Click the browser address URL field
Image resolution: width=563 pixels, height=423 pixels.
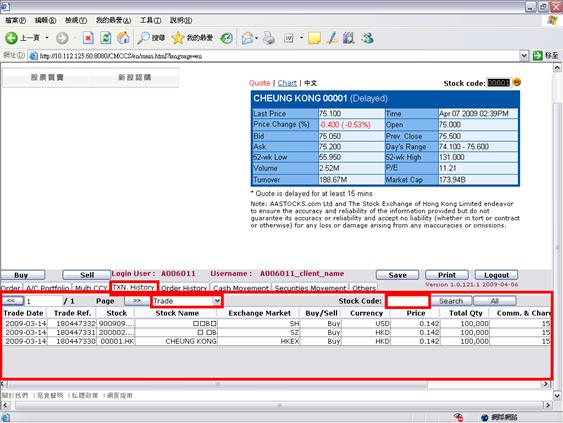(275, 56)
